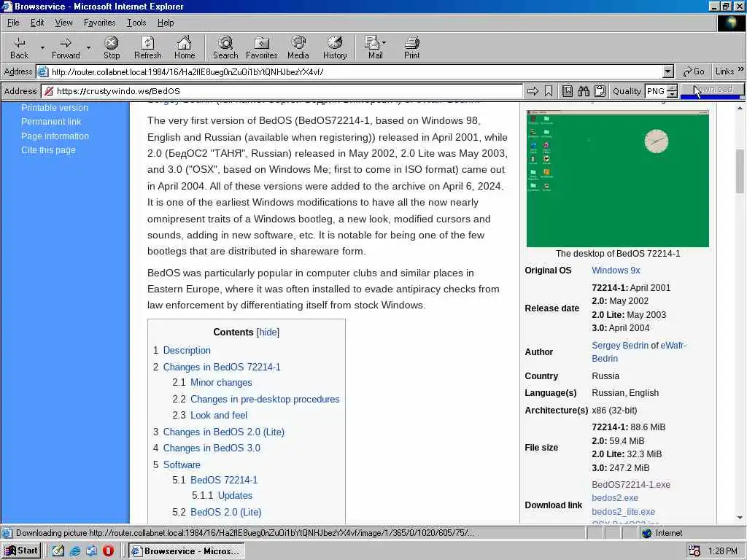
Task: Expand the Mail button dropdown arrow
Action: point(384,42)
